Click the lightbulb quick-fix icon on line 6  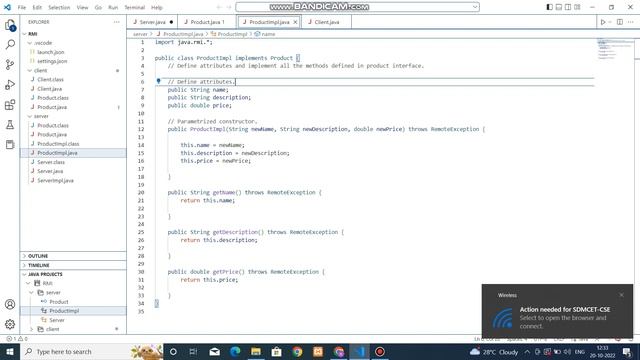click(158, 81)
